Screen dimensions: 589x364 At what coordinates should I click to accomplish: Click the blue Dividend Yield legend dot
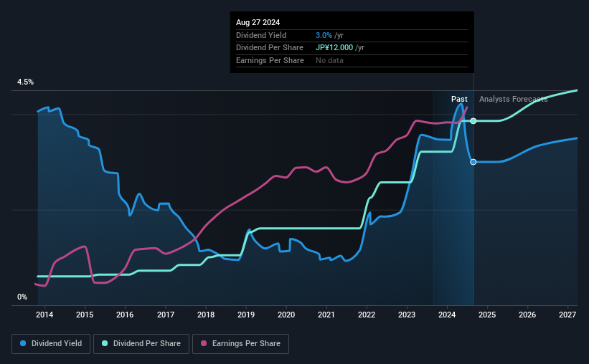tap(23, 343)
